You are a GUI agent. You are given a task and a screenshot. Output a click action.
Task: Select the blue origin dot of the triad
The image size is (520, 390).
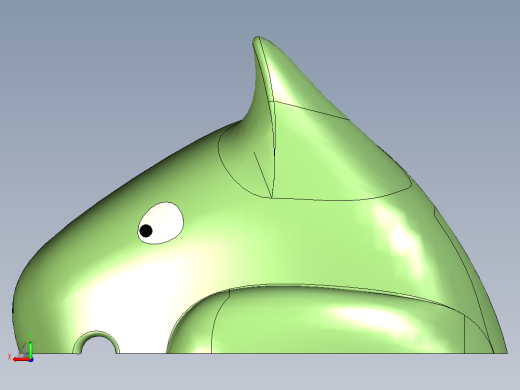point(31,359)
